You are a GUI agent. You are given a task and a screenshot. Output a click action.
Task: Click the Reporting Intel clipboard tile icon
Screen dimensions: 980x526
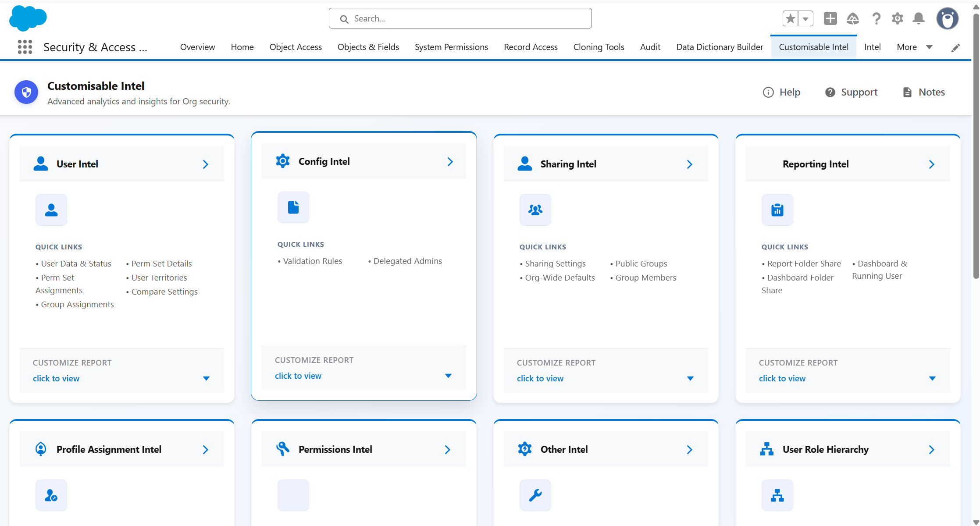[777, 210]
